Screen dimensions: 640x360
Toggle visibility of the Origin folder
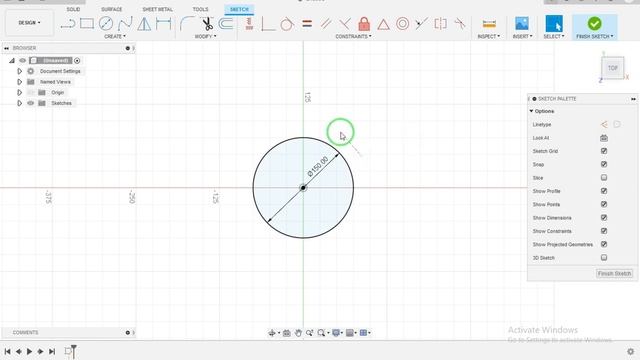[31, 93]
